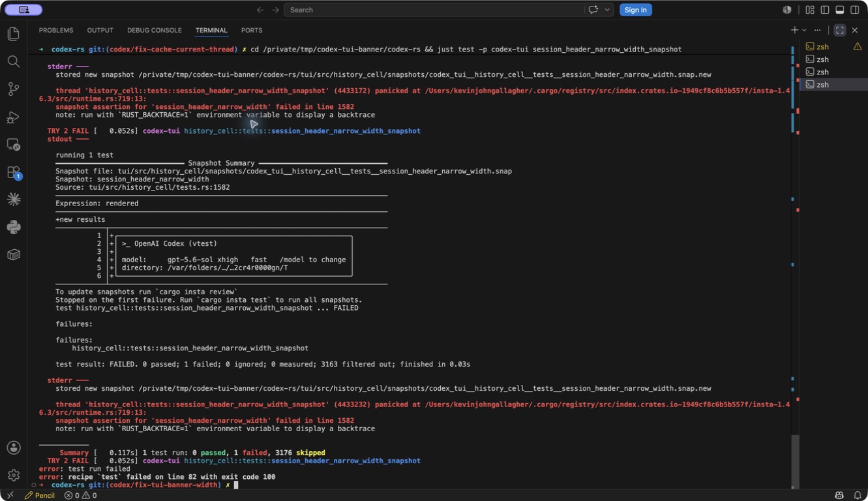This screenshot has width=868, height=501.
Task: Open the starburst Claude icon in activity bar
Action: [x=14, y=200]
